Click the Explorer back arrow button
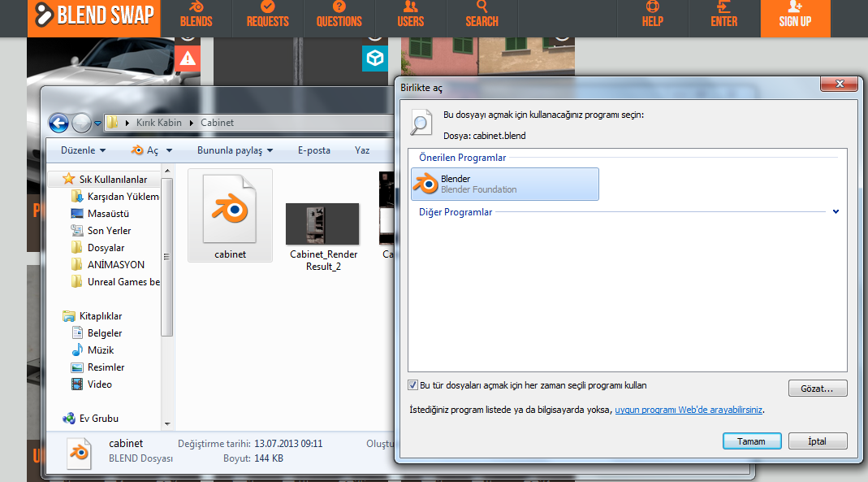Viewport: 868px width, 482px height. click(x=58, y=123)
